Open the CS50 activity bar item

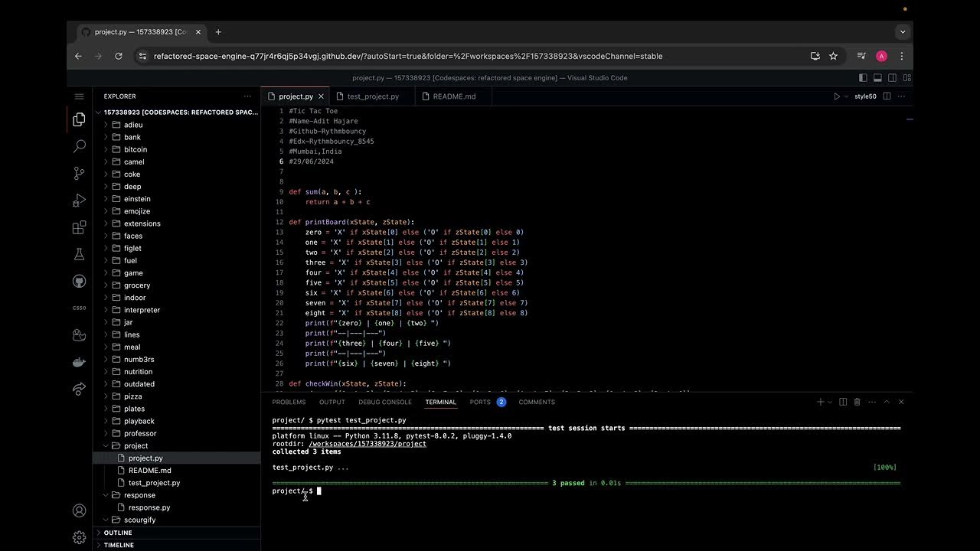coord(79,308)
